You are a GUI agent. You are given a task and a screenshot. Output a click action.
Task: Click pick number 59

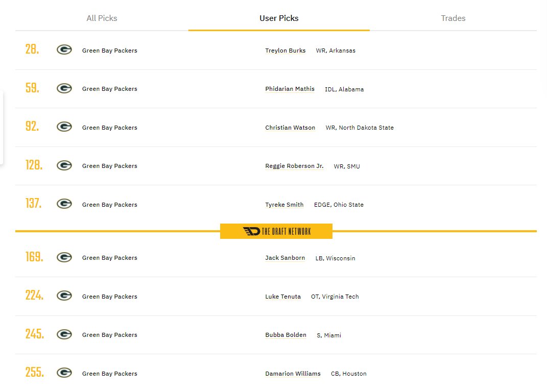[32, 88]
